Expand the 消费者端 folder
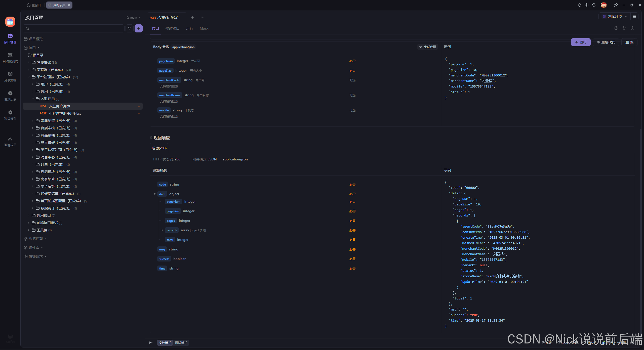The width and height of the screenshot is (644, 350). click(29, 62)
